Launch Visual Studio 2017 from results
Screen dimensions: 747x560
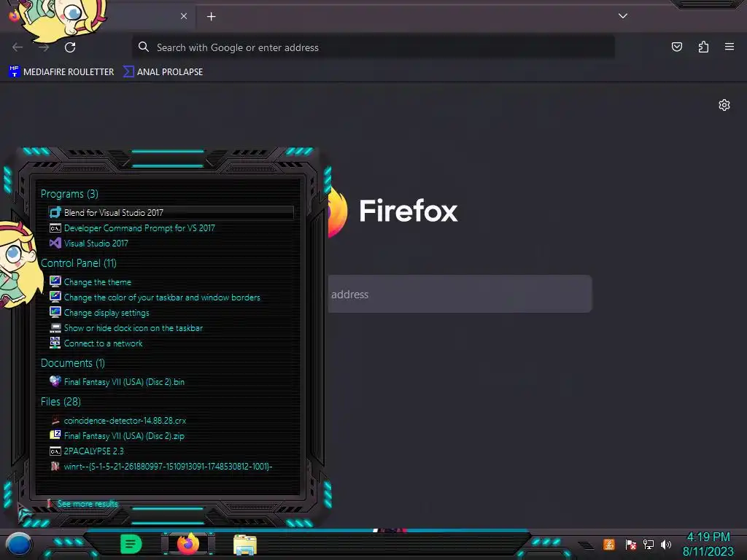[x=96, y=244]
